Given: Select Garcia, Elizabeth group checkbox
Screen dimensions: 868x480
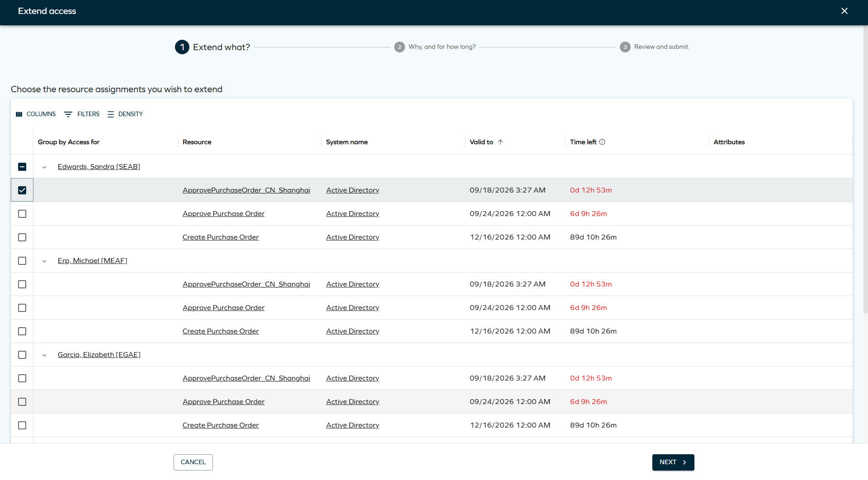Looking at the screenshot, I should (x=22, y=355).
